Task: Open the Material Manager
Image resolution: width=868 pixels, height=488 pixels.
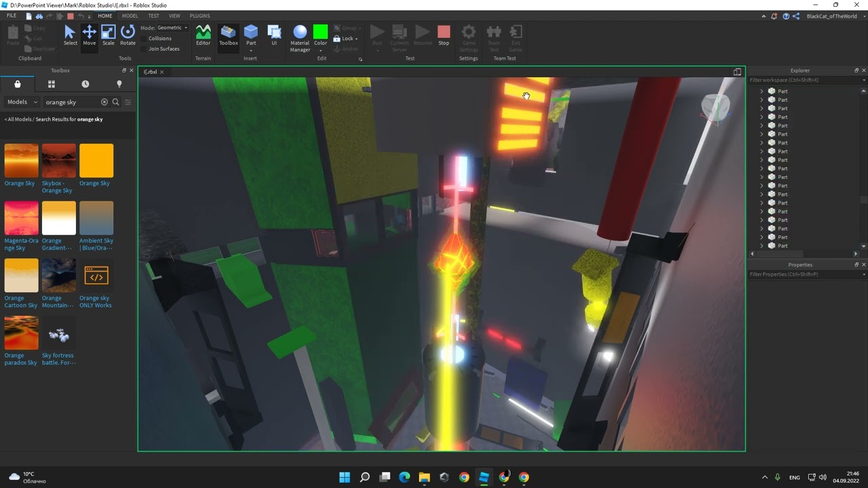Action: (300, 38)
